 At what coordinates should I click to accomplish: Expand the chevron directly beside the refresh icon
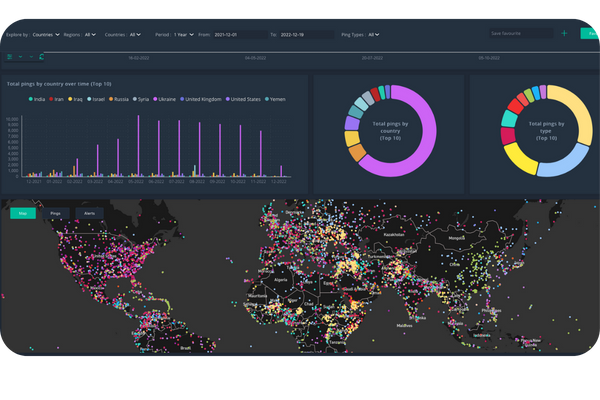[31, 57]
